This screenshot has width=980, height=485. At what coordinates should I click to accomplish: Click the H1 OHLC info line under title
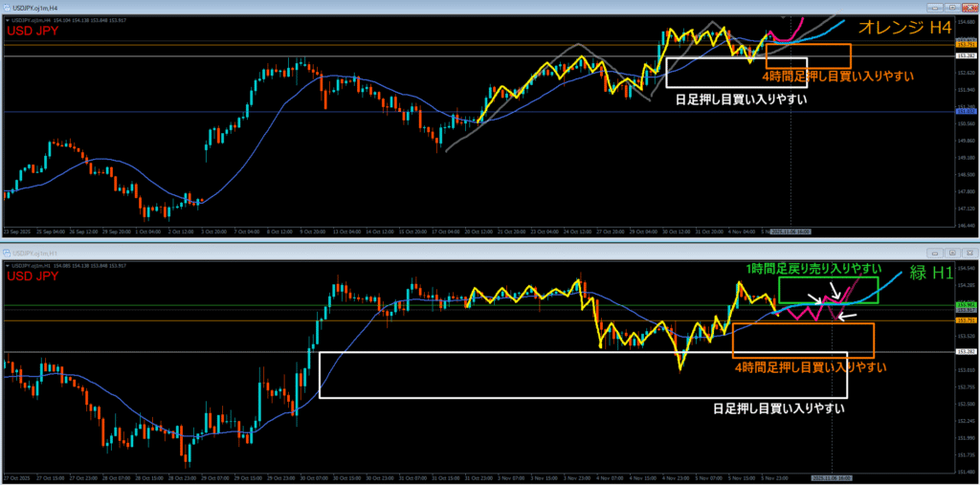69,266
